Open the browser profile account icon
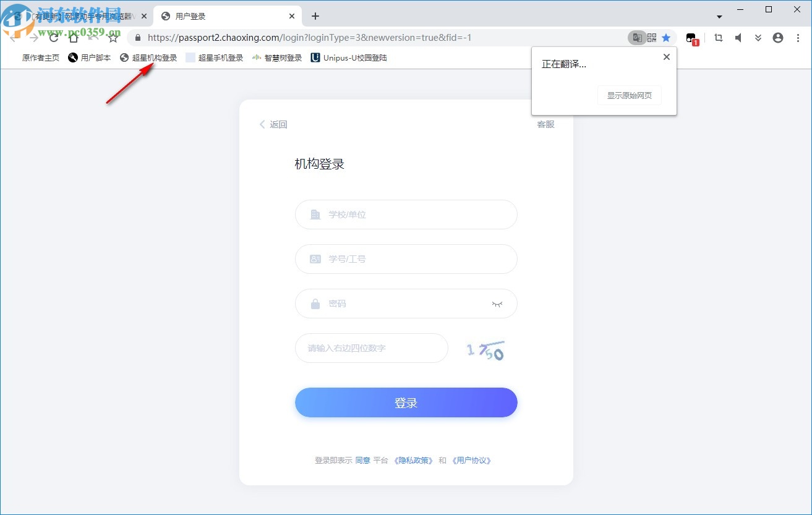 (x=778, y=38)
